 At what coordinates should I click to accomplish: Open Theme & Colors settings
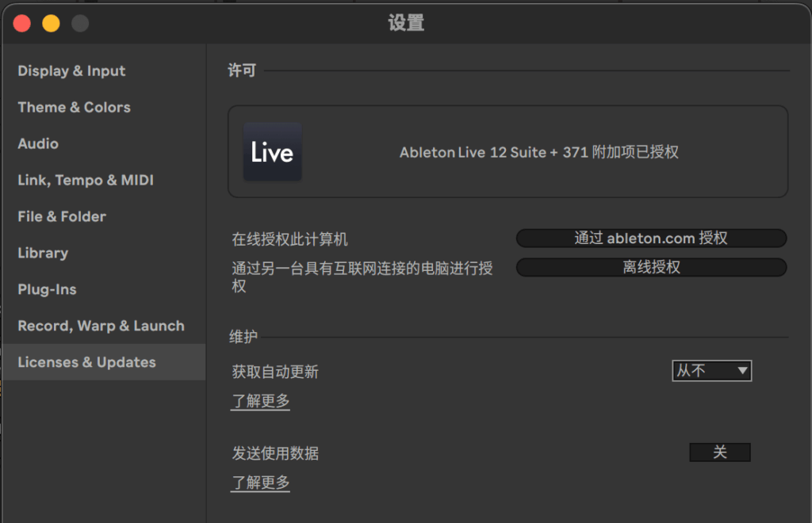pyautogui.click(x=74, y=107)
